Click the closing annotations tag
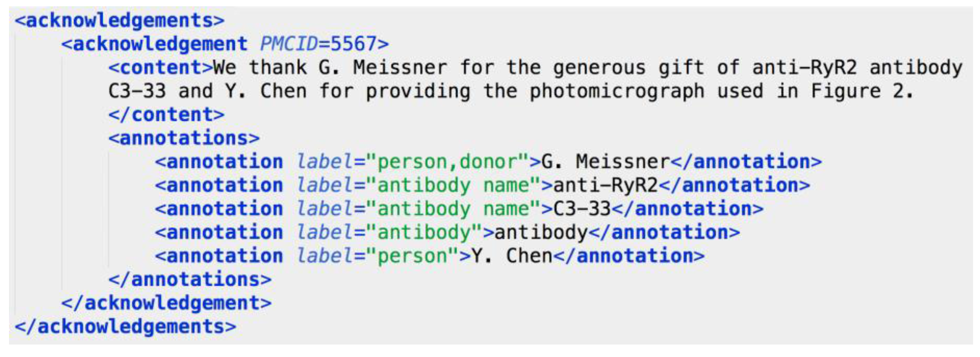The height and width of the screenshot is (357, 980). point(190,280)
